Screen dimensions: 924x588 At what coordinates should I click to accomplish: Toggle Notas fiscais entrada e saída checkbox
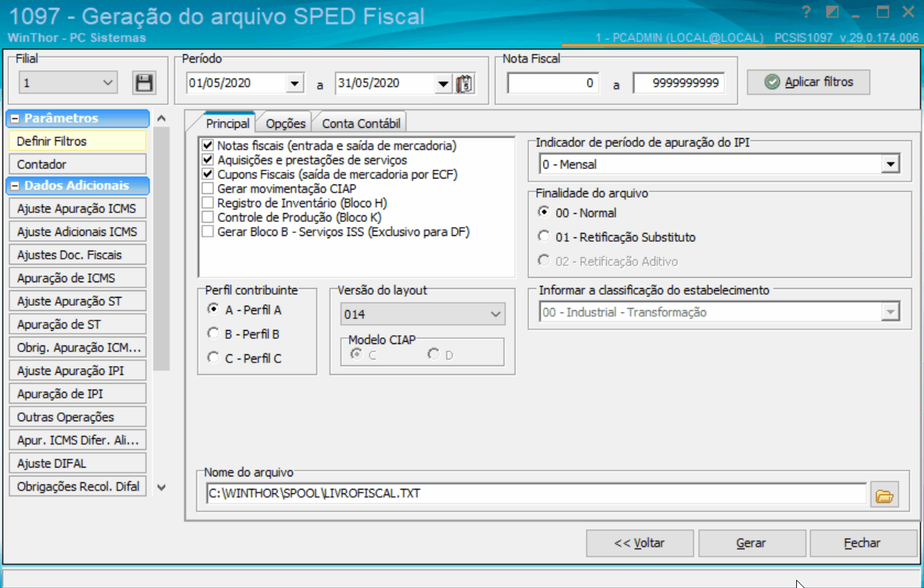tap(208, 146)
